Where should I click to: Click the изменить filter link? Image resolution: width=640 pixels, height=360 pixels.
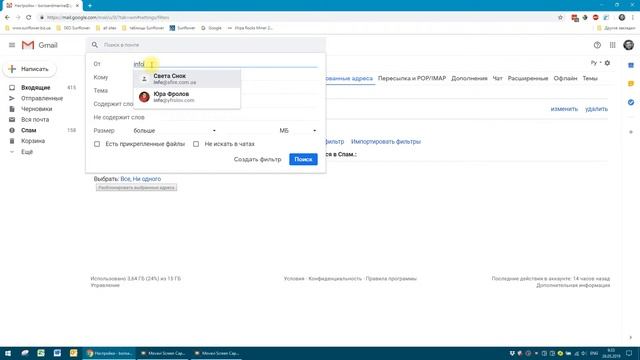(x=564, y=109)
